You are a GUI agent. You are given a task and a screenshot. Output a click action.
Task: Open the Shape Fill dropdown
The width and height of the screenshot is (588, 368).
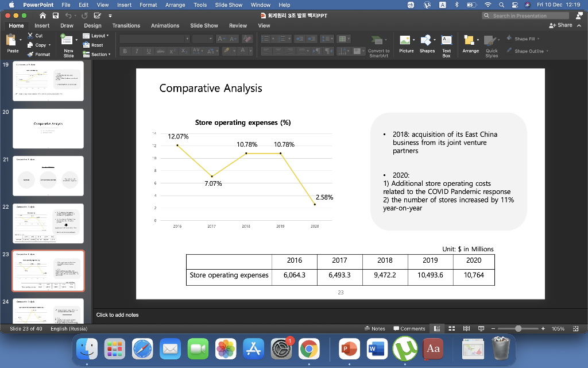[x=524, y=37]
